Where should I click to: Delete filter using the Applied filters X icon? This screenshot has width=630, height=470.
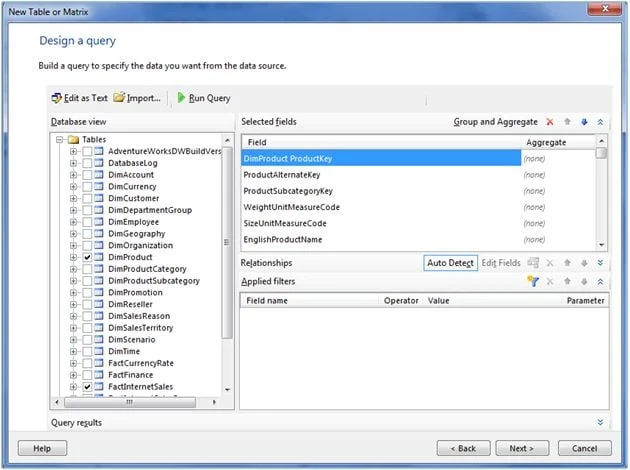[x=550, y=282]
